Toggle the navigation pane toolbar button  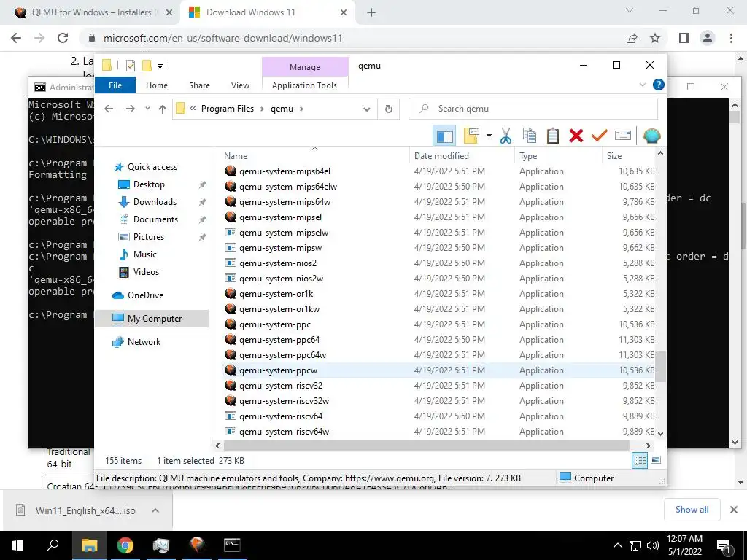pyautogui.click(x=444, y=136)
